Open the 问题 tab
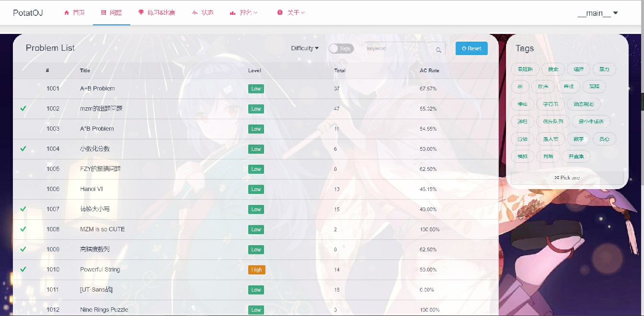Screen dimensions: 644x316 click(112, 13)
